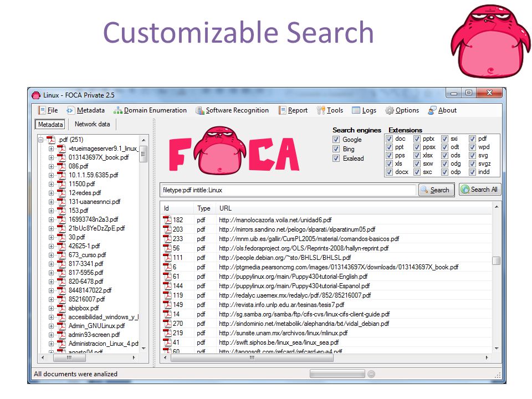Uncheck the Bing search engine
The height and width of the screenshot is (399, 532).
(336, 149)
